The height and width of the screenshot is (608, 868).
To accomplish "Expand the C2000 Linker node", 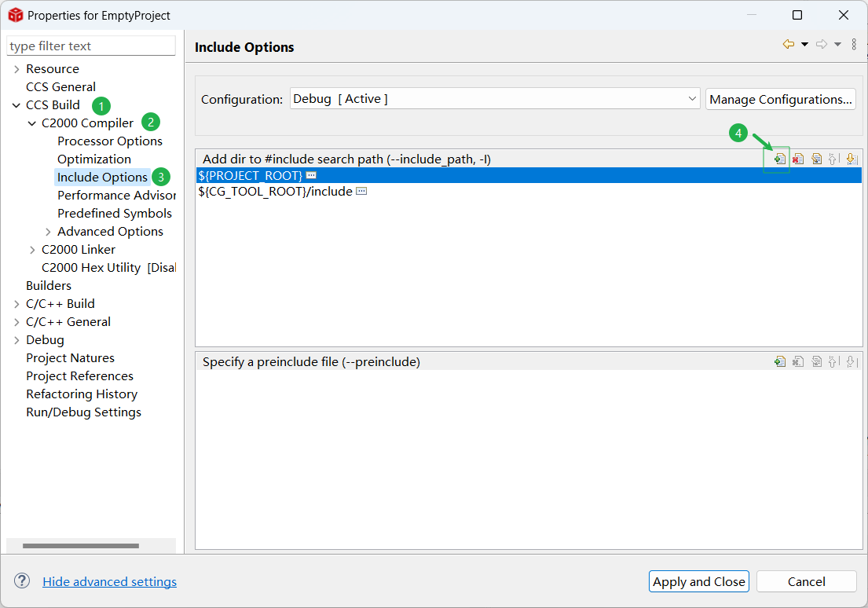I will click(x=32, y=250).
